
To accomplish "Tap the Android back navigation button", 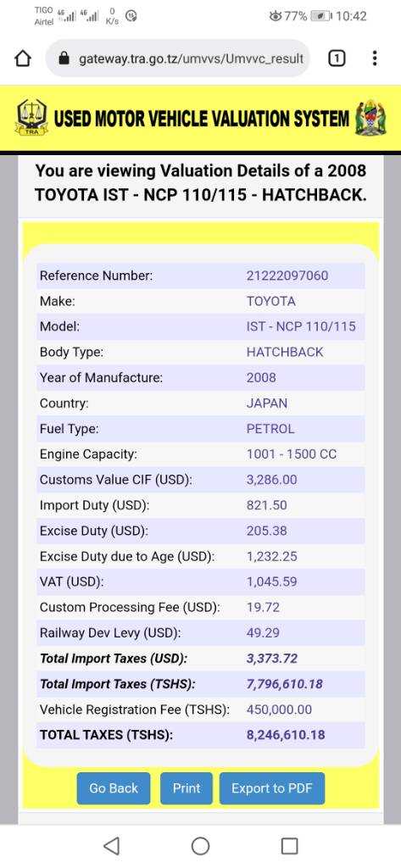I will (111, 845).
